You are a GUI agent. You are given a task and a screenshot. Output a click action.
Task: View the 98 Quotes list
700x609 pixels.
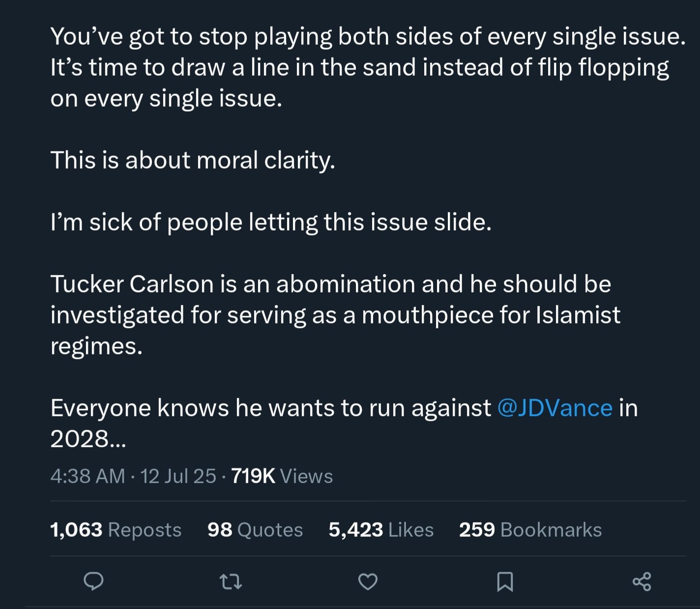point(255,530)
